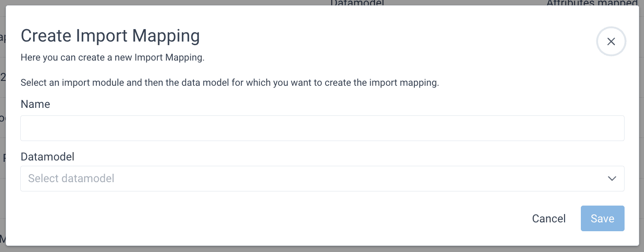This screenshot has height=252, width=644.
Task: Click the 'Name' field label
Action: [x=35, y=104]
